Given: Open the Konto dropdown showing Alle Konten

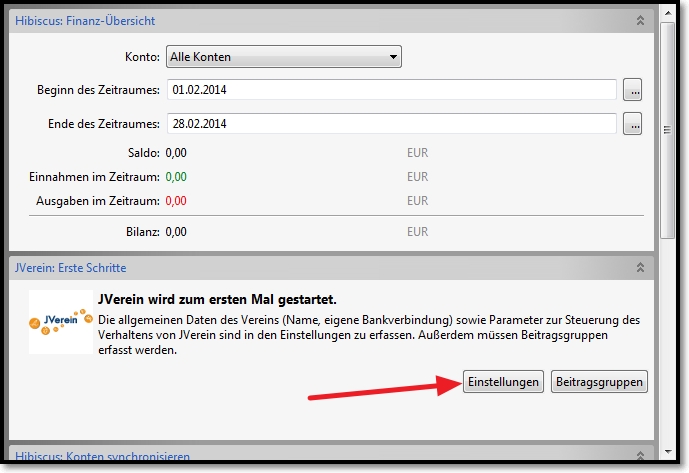Looking at the screenshot, I should [x=283, y=57].
